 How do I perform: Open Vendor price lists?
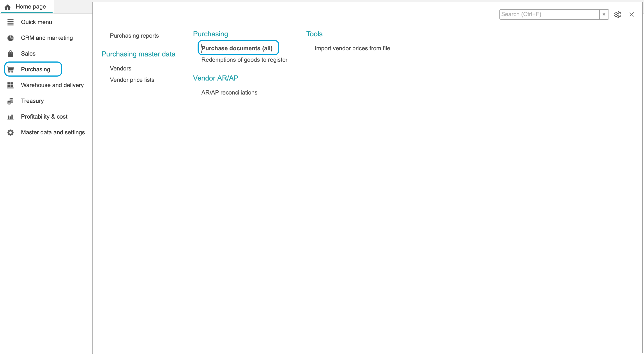132,80
